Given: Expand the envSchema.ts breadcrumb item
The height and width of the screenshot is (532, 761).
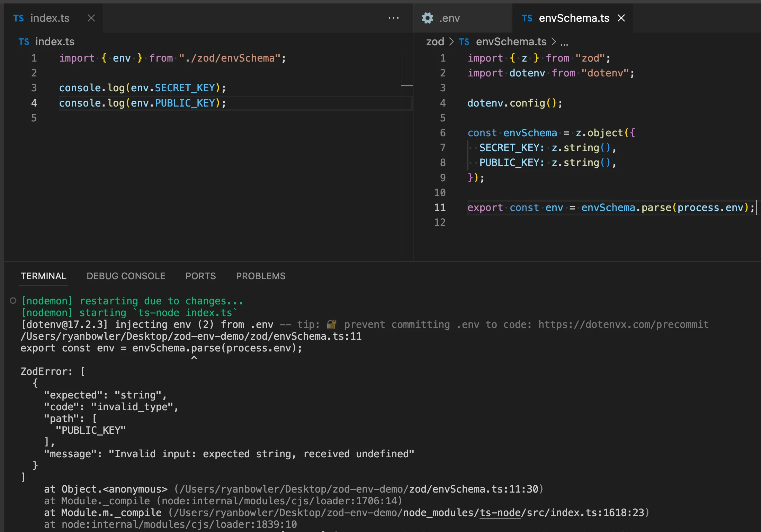Looking at the screenshot, I should [511, 42].
